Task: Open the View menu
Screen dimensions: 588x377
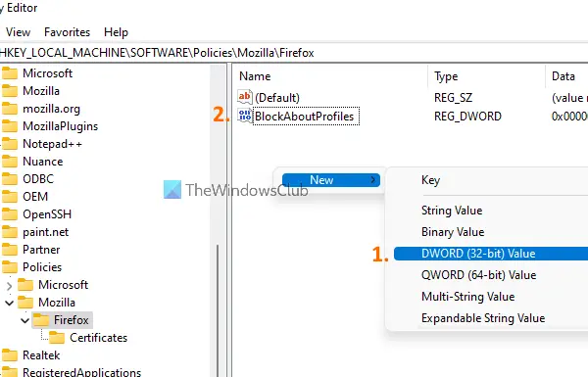Action: [x=18, y=32]
